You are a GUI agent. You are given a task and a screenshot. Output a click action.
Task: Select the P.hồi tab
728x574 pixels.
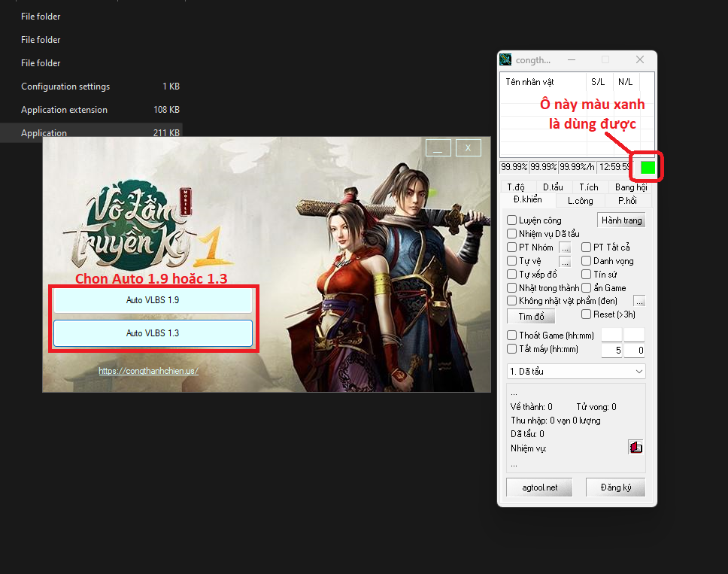627,201
